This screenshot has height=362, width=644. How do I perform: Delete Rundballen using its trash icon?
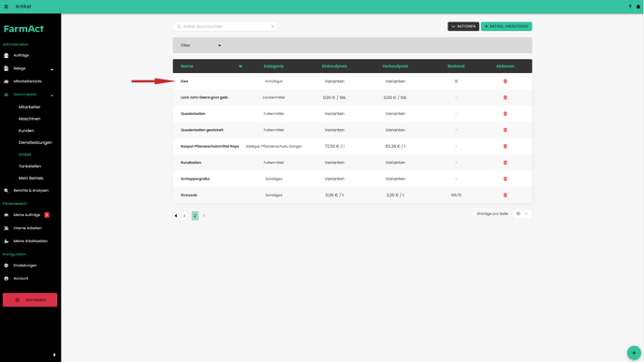pyautogui.click(x=505, y=163)
